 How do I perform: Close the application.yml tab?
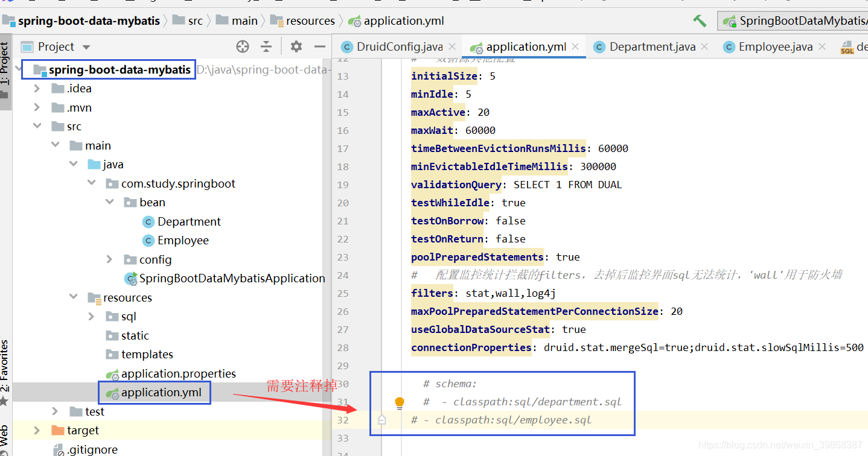(x=575, y=46)
